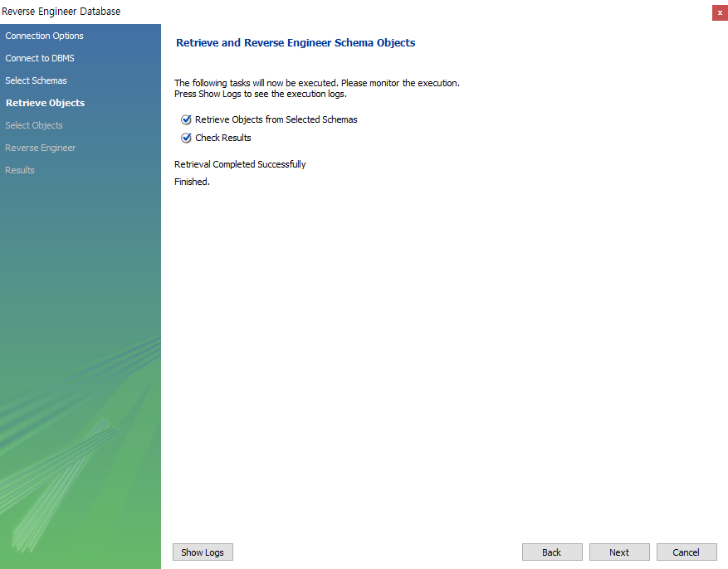The width and height of the screenshot is (728, 569).
Task: Click the Next button
Action: 619,552
